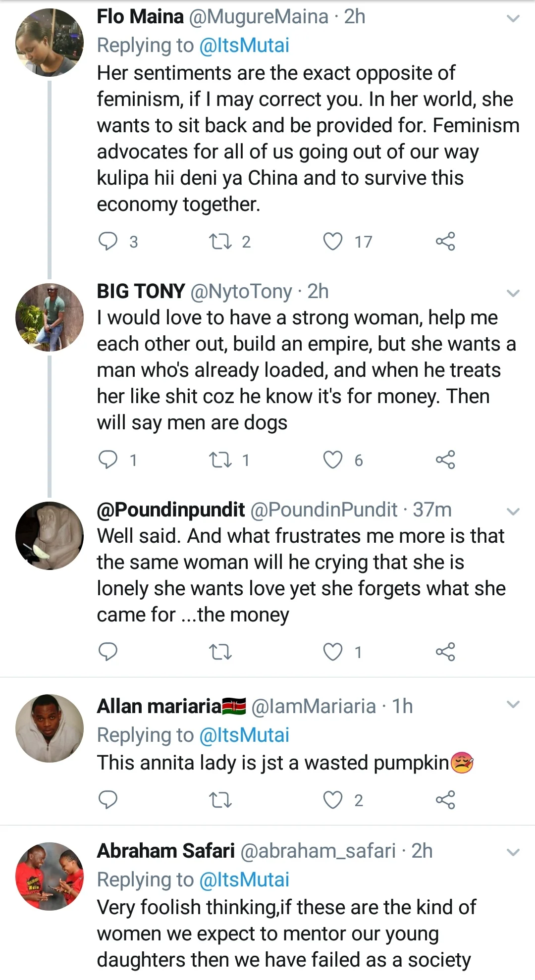Screen dimensions: 535x980
Task: Retweet BIG TONY's tweet
Action: 220,460
